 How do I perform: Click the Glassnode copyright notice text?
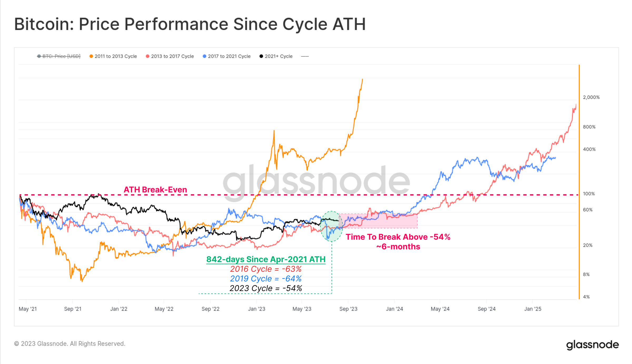pyautogui.click(x=70, y=344)
